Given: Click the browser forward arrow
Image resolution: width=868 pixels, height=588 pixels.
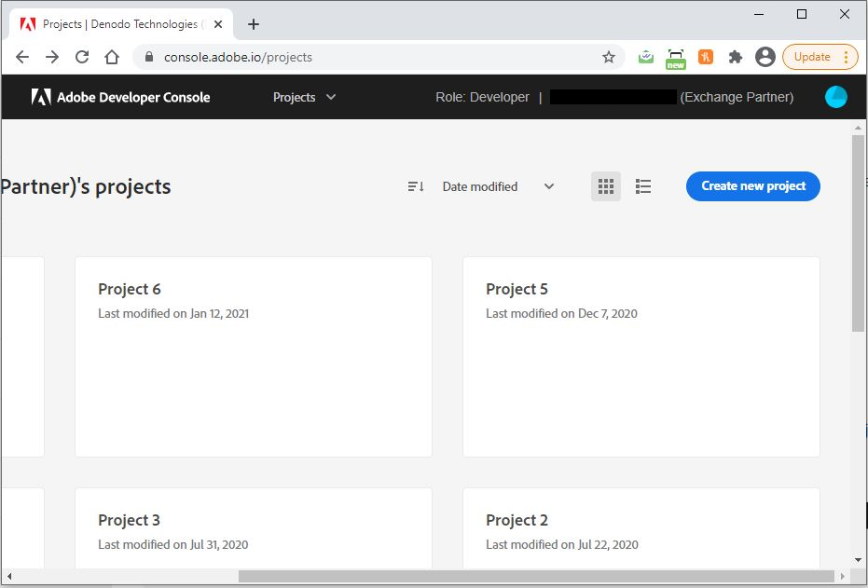Looking at the screenshot, I should click(x=52, y=57).
